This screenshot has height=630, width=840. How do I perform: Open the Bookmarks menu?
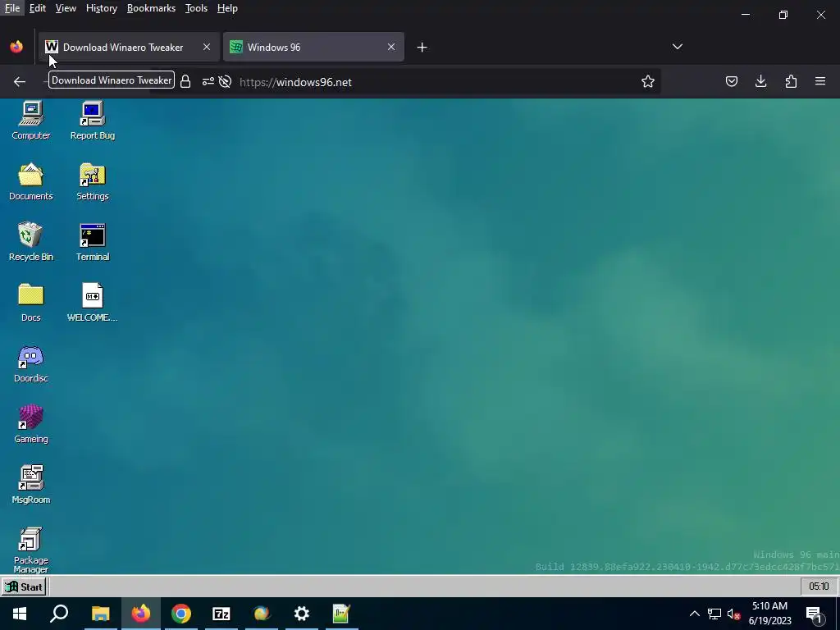tap(151, 8)
